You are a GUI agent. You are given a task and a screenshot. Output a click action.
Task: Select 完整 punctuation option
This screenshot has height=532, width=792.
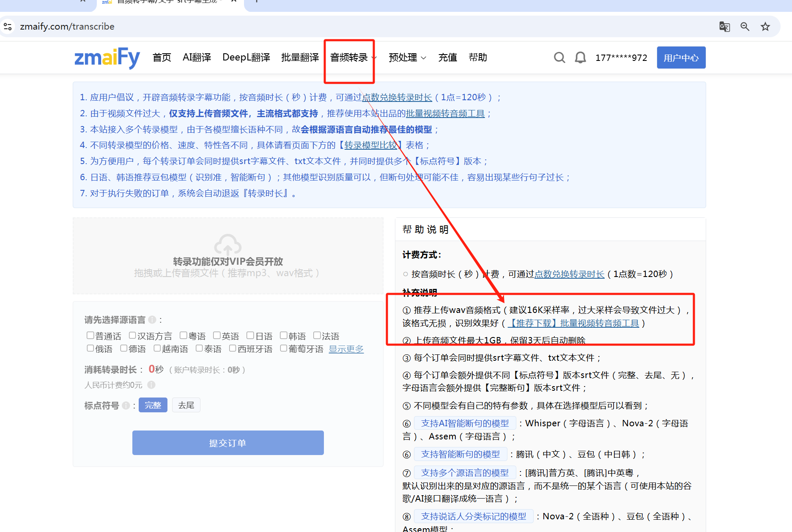point(153,405)
